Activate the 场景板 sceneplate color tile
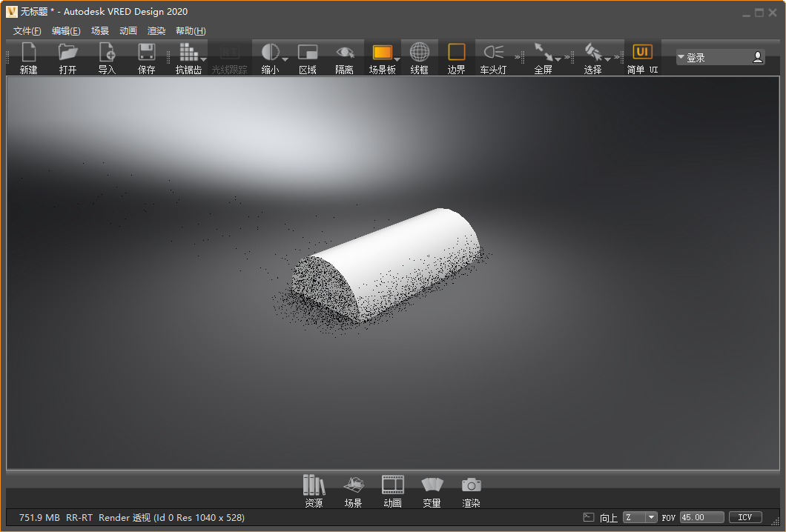This screenshot has width=786, height=532. pos(381,53)
